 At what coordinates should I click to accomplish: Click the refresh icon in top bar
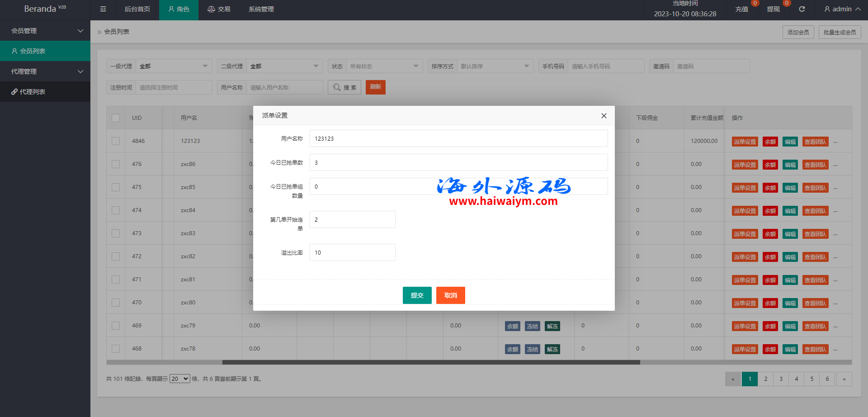[802, 9]
